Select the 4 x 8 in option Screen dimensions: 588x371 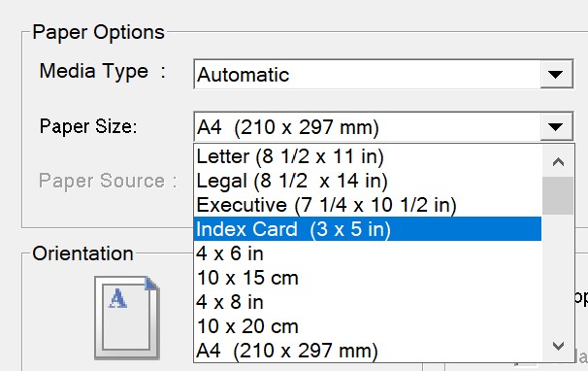tap(368, 302)
